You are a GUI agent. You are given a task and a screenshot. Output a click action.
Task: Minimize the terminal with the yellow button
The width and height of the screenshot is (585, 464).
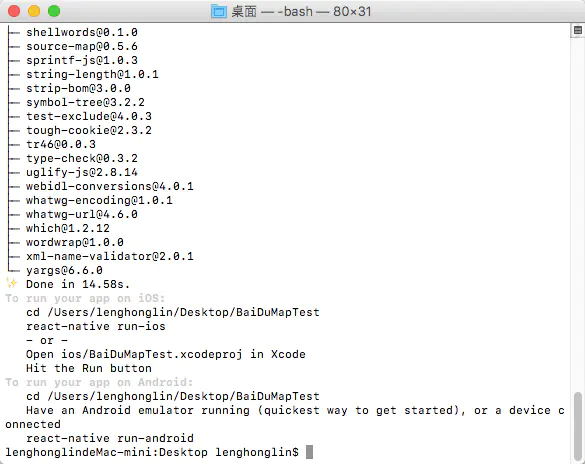[x=34, y=11]
